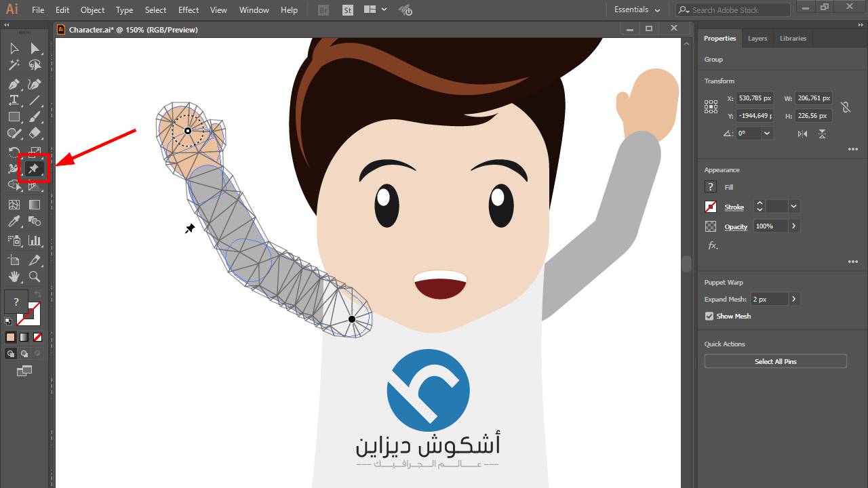This screenshot has width=868, height=488.
Task: Switch to the Hand tool
Action: coord(14,277)
